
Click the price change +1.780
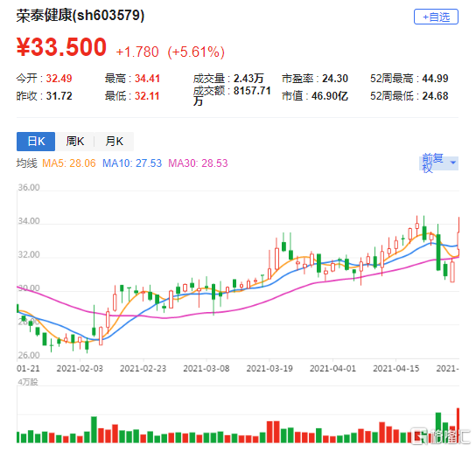(137, 52)
